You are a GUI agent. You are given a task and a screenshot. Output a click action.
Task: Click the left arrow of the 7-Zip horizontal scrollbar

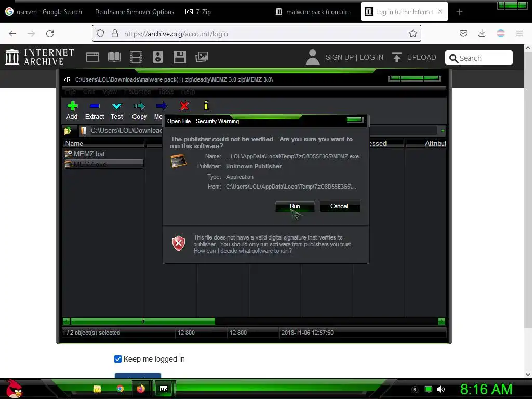point(66,321)
